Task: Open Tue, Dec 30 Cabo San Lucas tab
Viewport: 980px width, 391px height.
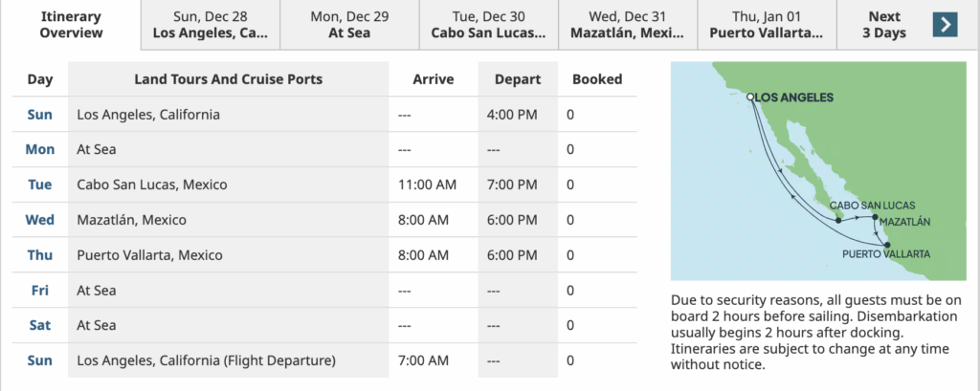Action: point(489,25)
